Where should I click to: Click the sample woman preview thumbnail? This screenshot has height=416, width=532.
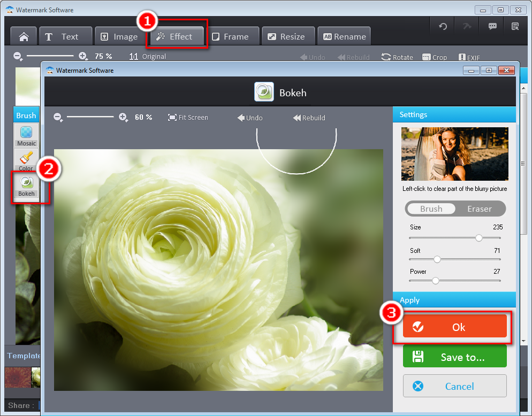pos(454,154)
